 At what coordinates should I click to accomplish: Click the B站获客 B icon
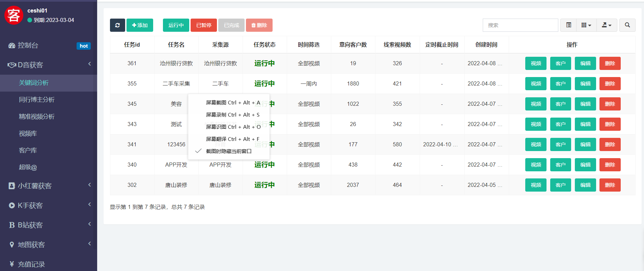[12, 225]
